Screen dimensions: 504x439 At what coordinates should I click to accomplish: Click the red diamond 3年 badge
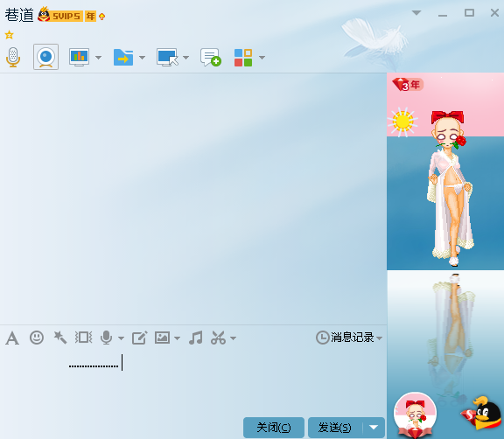[408, 85]
